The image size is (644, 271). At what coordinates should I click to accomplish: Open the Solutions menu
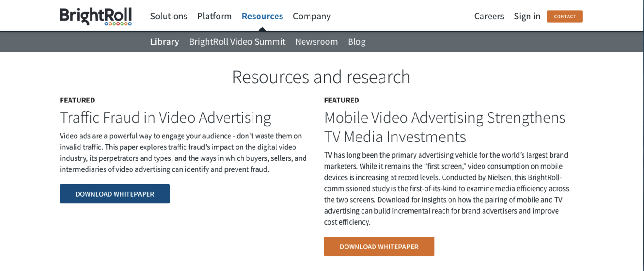click(x=169, y=16)
